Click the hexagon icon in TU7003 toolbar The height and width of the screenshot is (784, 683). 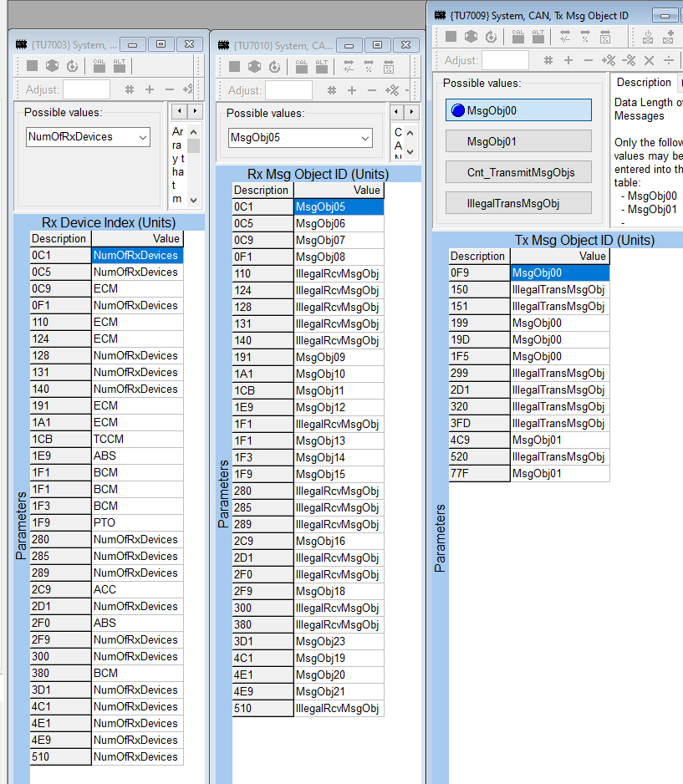click(x=52, y=65)
